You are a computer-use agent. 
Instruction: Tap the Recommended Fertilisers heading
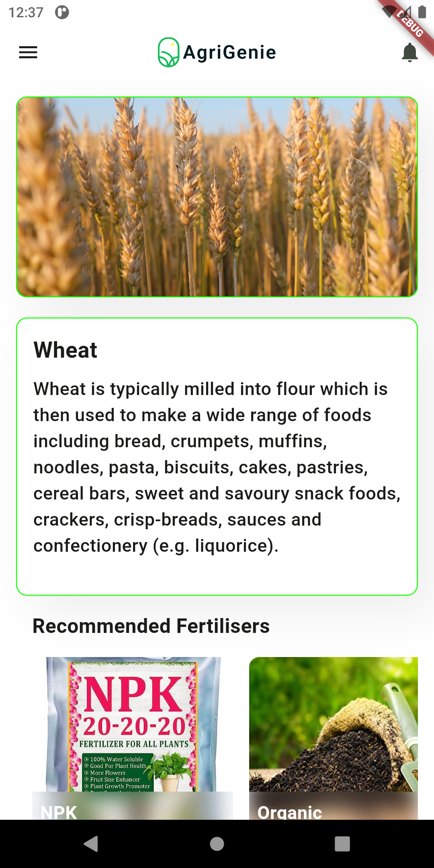click(x=152, y=626)
